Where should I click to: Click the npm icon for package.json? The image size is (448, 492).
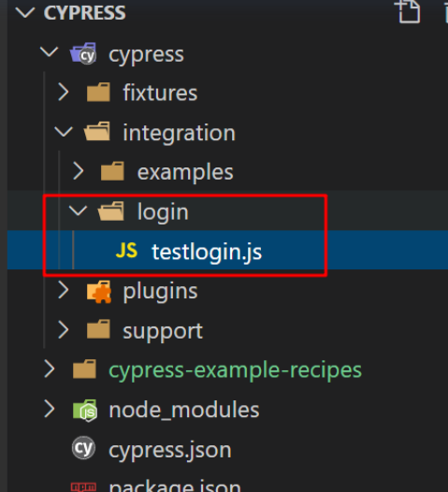[x=83, y=487]
